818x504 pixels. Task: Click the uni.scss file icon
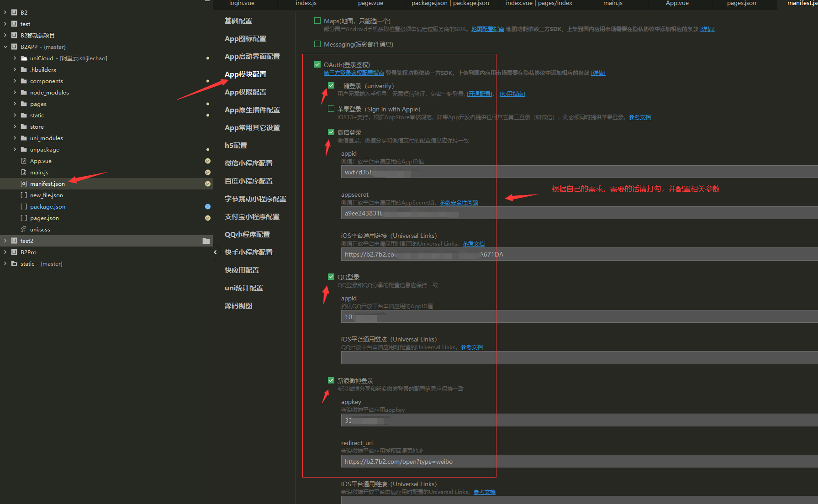[24, 230]
